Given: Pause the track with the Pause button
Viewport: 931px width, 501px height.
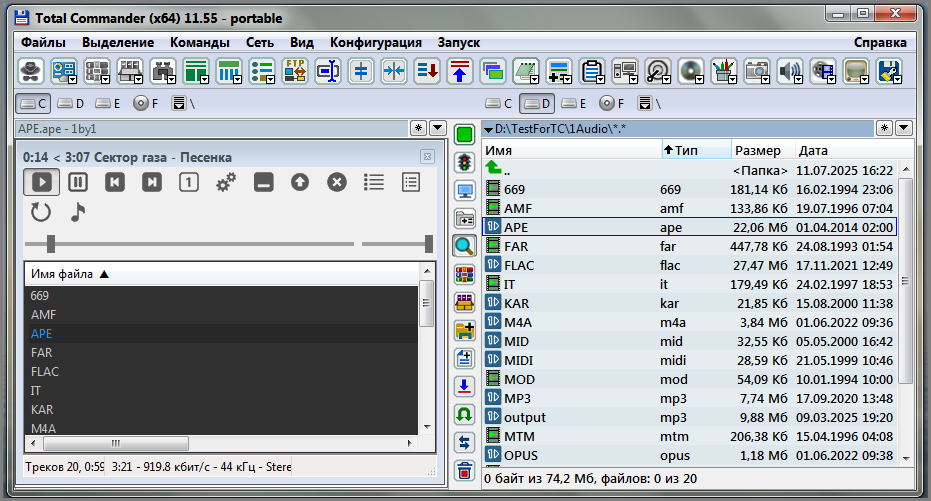Looking at the screenshot, I should pos(78,182).
